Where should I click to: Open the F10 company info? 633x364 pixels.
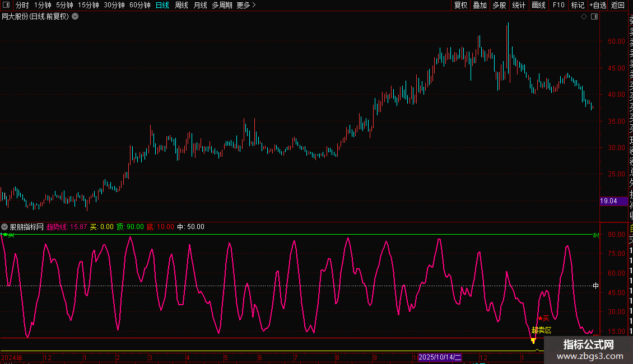click(x=558, y=5)
